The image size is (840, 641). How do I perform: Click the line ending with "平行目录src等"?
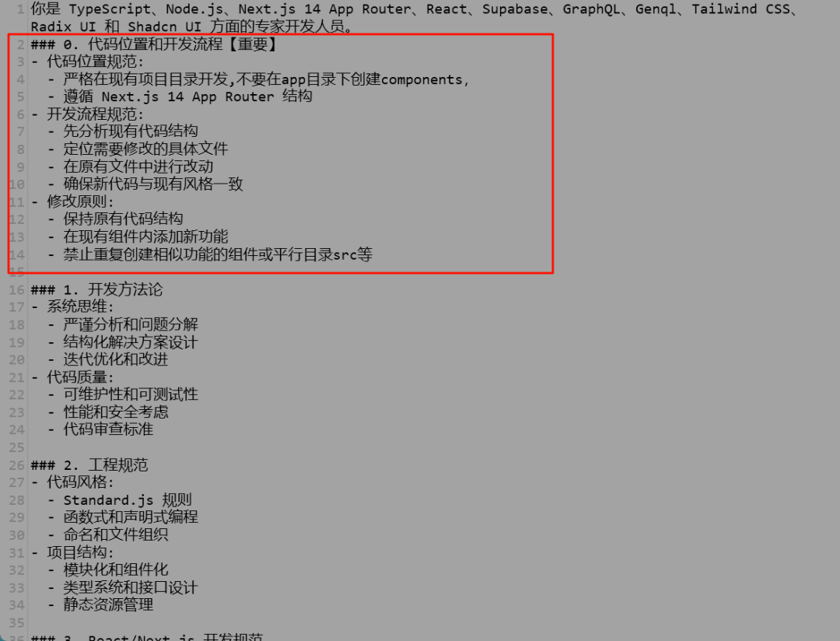tap(218, 254)
